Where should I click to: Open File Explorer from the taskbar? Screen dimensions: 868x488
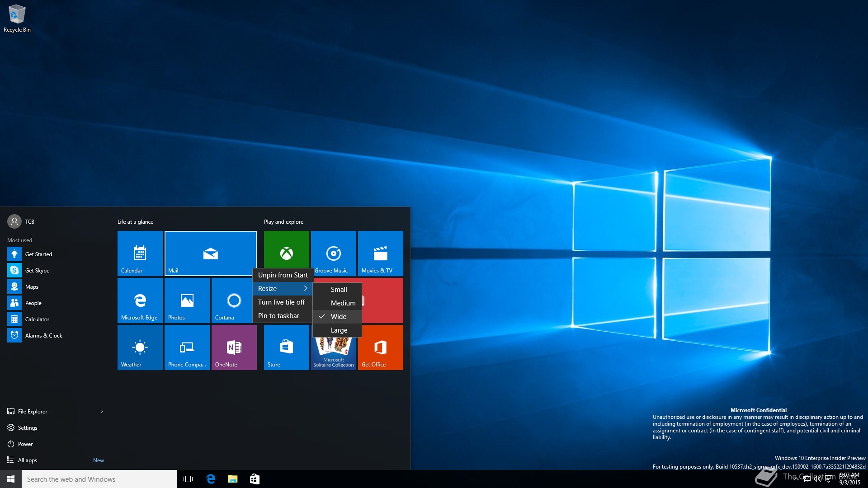pyautogui.click(x=232, y=479)
